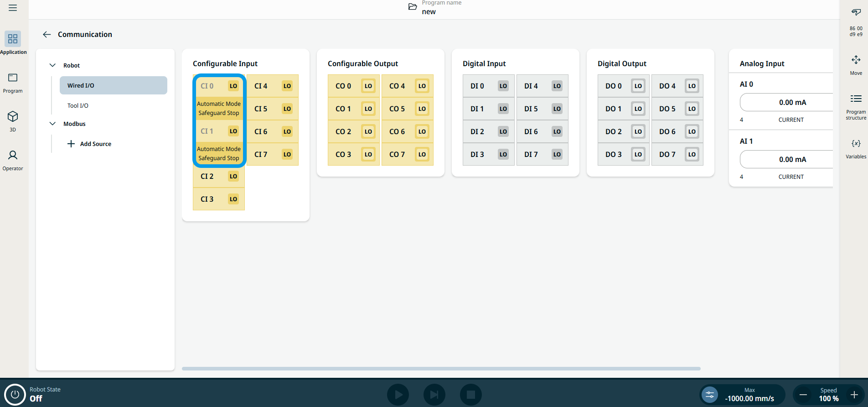Toggle CO 0 output LO state
Viewport: 868px width, 407px height.
[368, 86]
